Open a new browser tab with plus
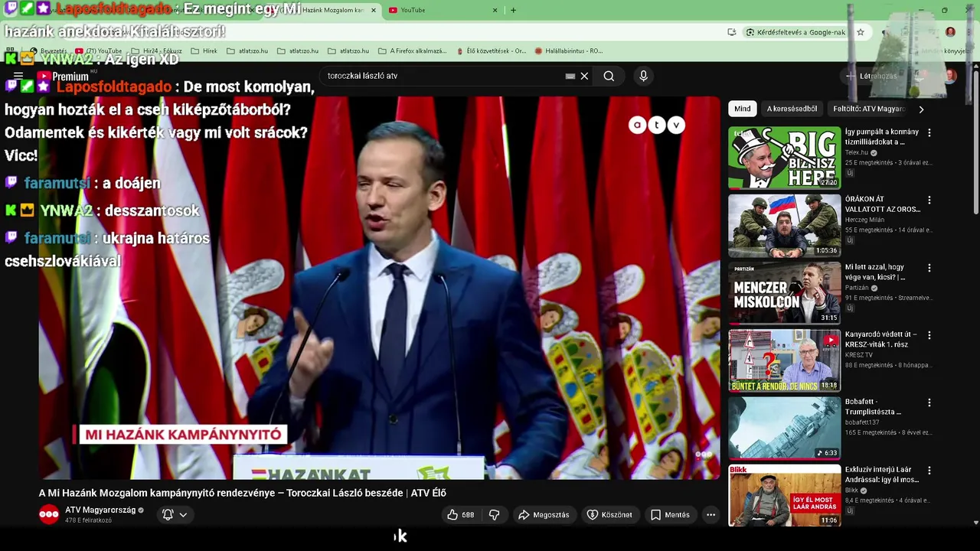The image size is (980, 551). pos(513,10)
